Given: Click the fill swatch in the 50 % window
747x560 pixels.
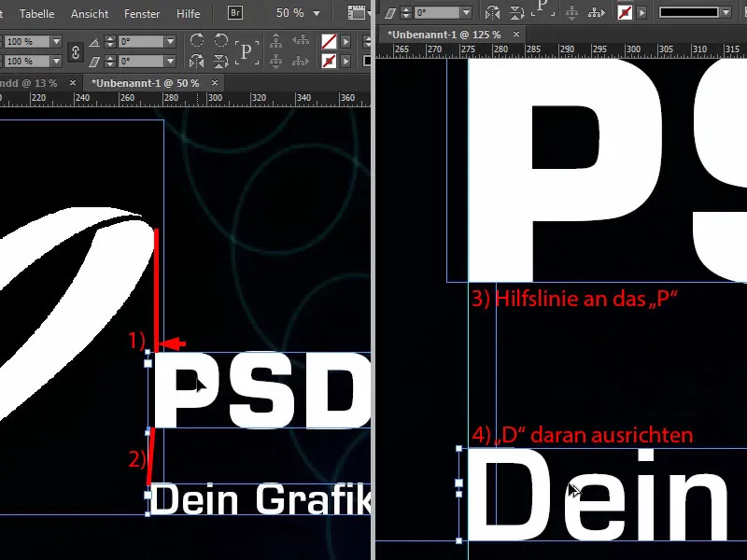Looking at the screenshot, I should (x=329, y=42).
